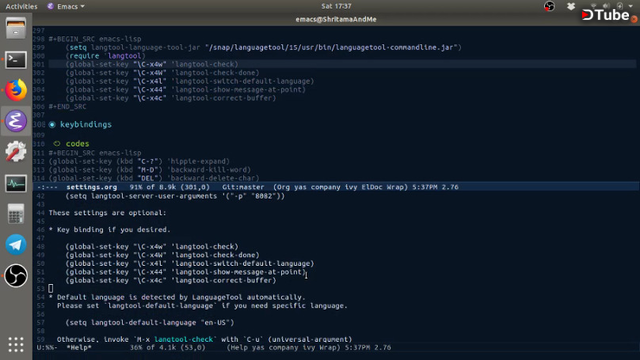Open System Monitor dock icon

[16, 183]
